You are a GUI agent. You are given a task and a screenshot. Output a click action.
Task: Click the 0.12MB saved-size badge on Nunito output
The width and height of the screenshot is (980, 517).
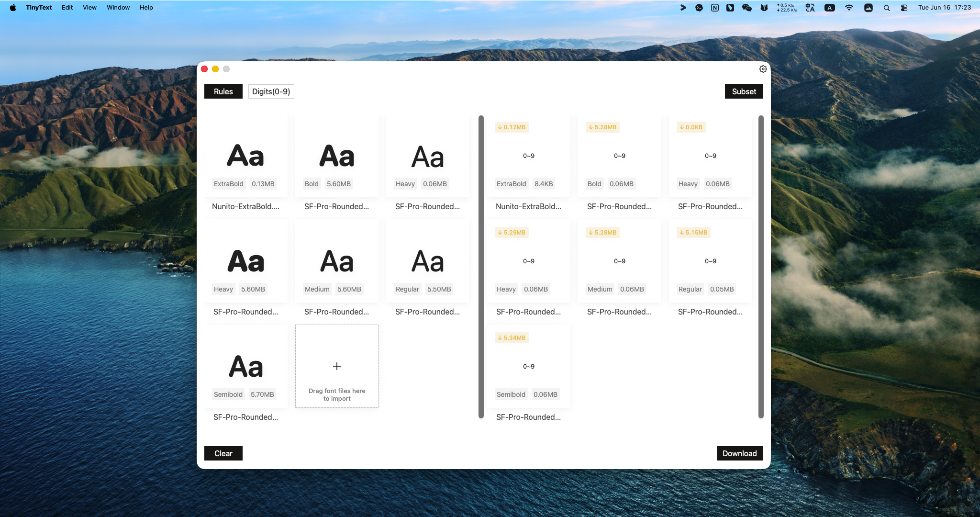pos(512,127)
